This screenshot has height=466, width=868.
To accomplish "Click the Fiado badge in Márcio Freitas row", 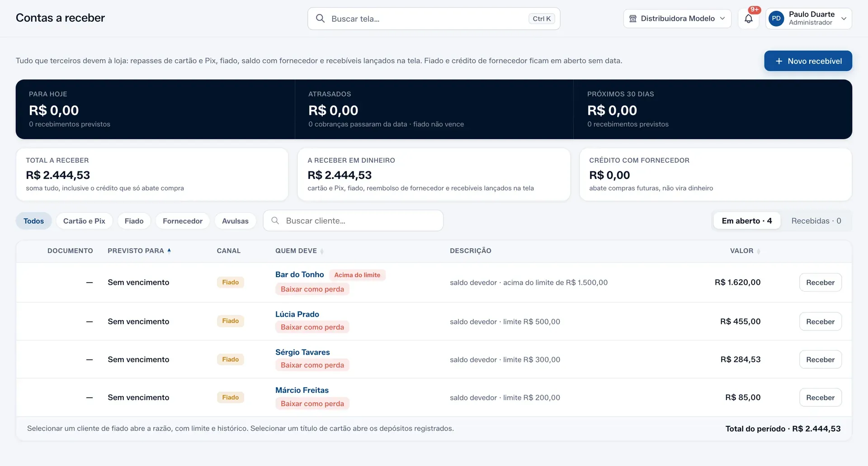I will click(230, 397).
